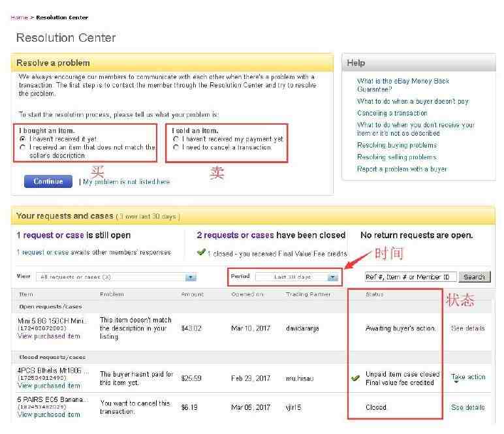Click "Open requests/cases" section row
The width and height of the screenshot is (504, 434).
point(251,307)
